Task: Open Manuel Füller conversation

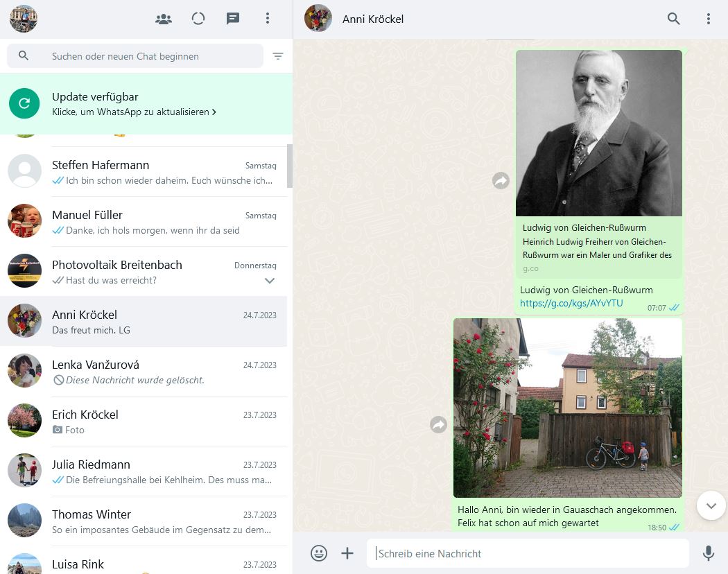Action: pyautogui.click(x=144, y=222)
